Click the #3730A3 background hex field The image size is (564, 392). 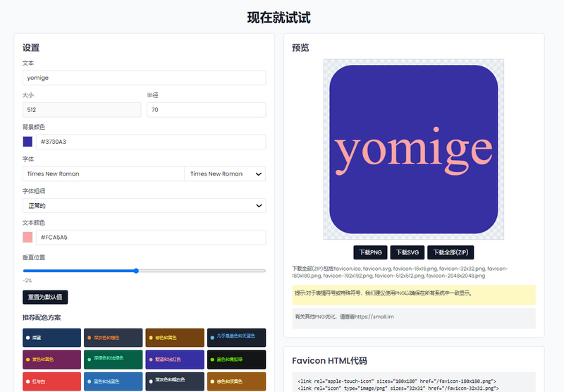[x=150, y=142]
